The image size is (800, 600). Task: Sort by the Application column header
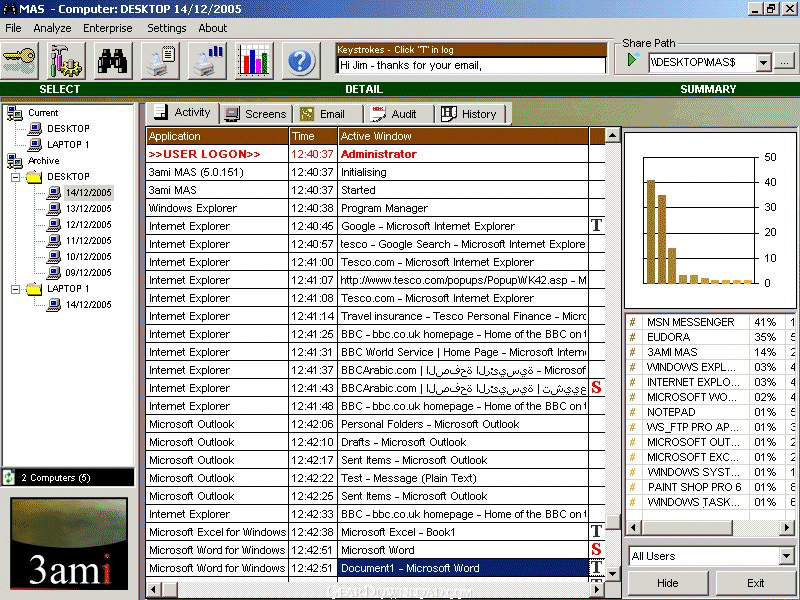pyautogui.click(x=217, y=136)
